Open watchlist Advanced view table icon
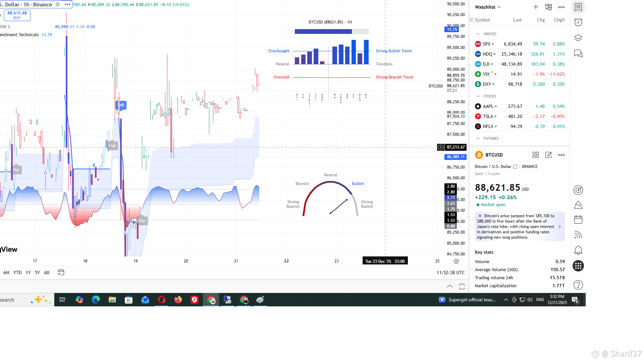This screenshot has height=362, width=644. point(548,7)
